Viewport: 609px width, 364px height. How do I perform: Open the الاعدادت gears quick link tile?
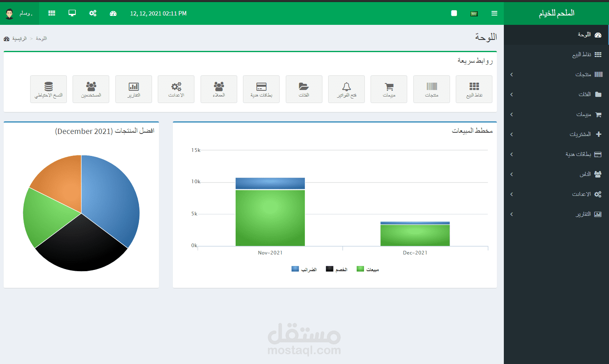[176, 89]
